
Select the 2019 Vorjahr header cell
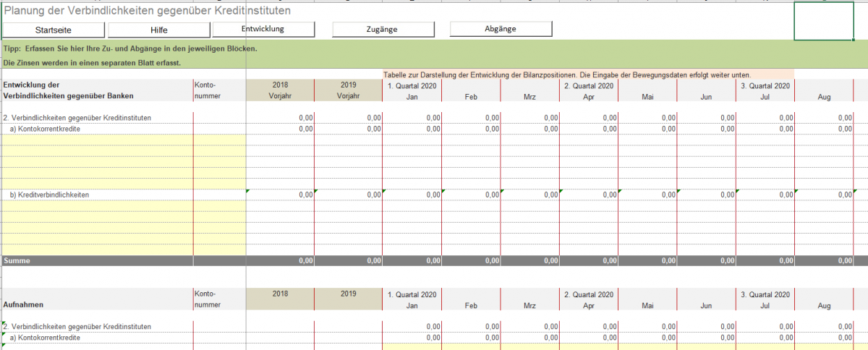pyautogui.click(x=348, y=90)
